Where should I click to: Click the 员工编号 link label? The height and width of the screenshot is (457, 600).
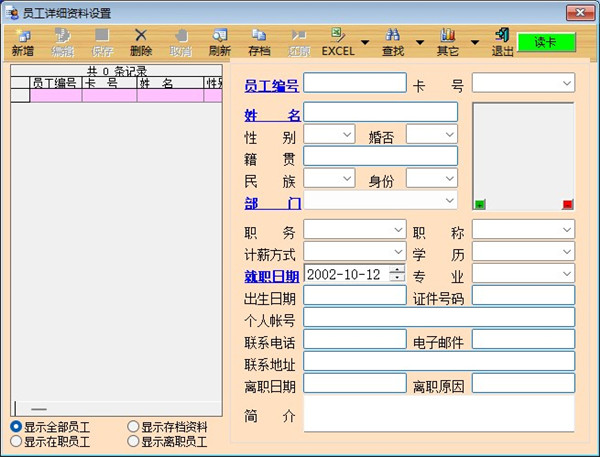pos(271,86)
